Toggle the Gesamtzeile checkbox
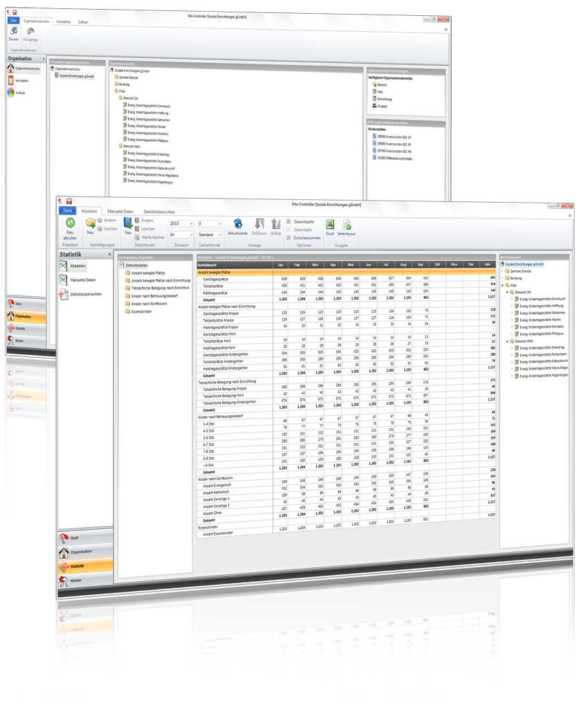 tap(289, 229)
